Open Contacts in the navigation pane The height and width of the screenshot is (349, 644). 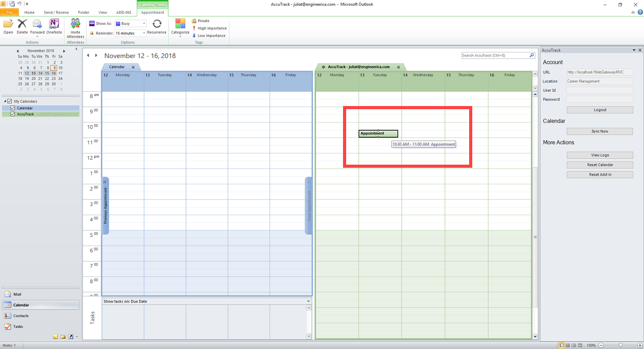[x=41, y=316]
